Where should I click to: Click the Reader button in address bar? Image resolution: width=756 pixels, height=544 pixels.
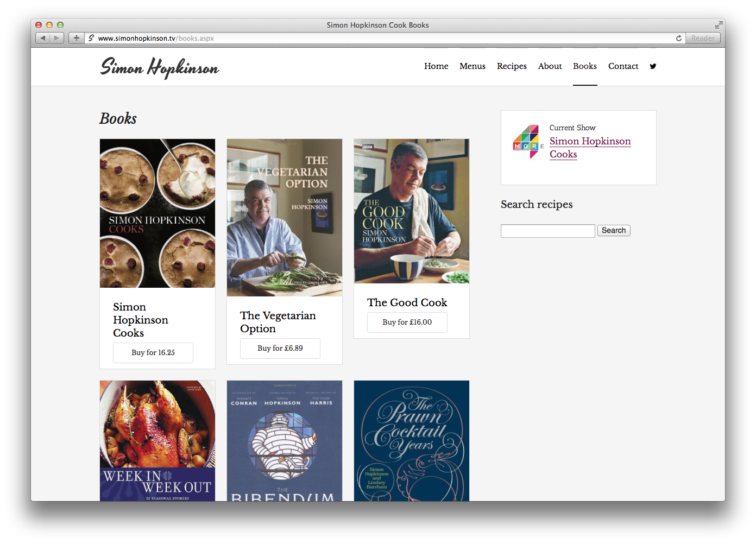coord(703,38)
